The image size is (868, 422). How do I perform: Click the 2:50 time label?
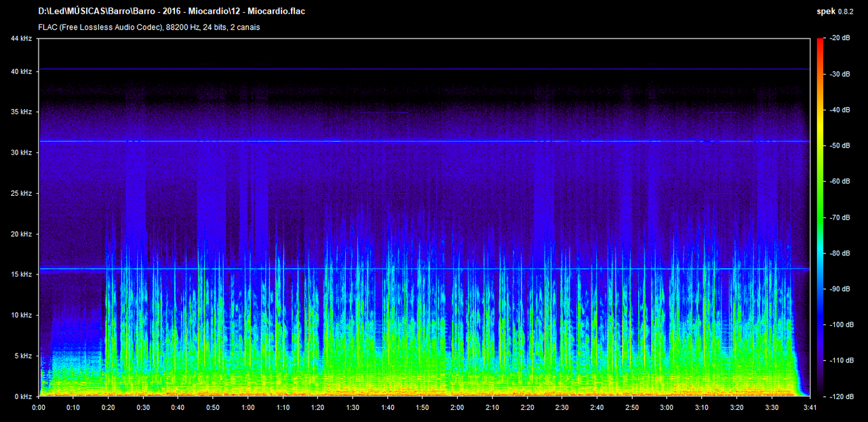tap(631, 407)
